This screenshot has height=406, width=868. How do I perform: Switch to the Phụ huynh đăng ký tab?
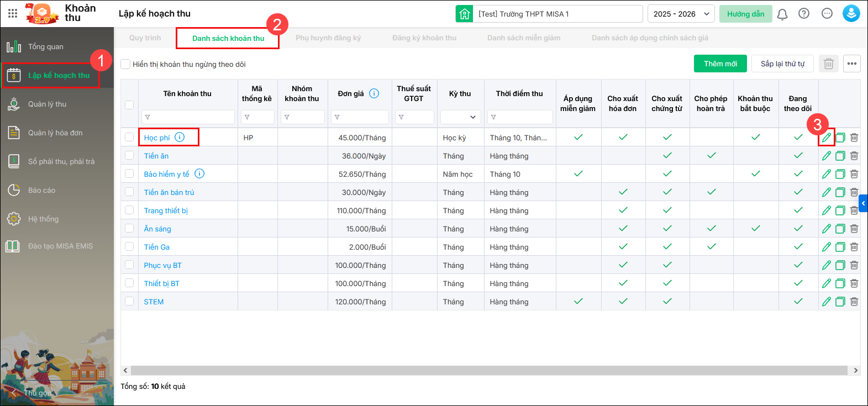point(328,38)
